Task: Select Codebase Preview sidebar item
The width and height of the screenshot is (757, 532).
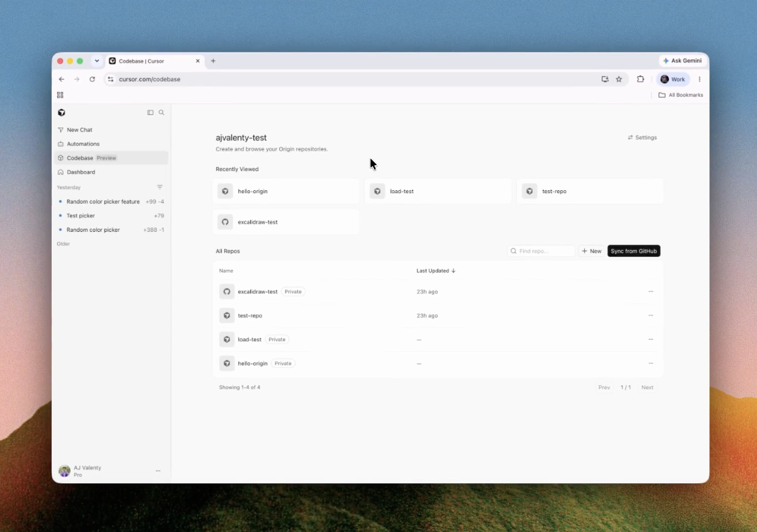Action: [x=111, y=158]
